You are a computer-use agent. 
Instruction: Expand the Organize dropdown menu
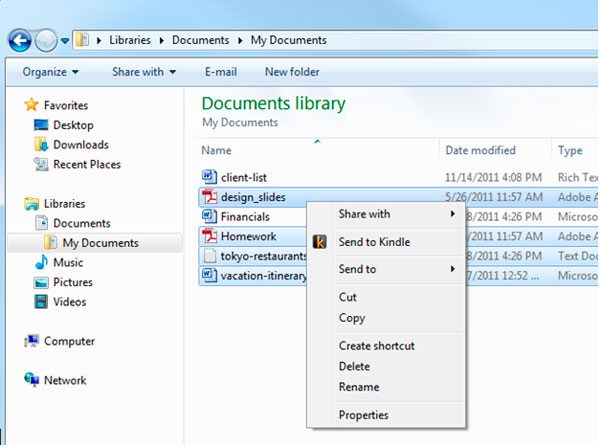[x=50, y=72]
